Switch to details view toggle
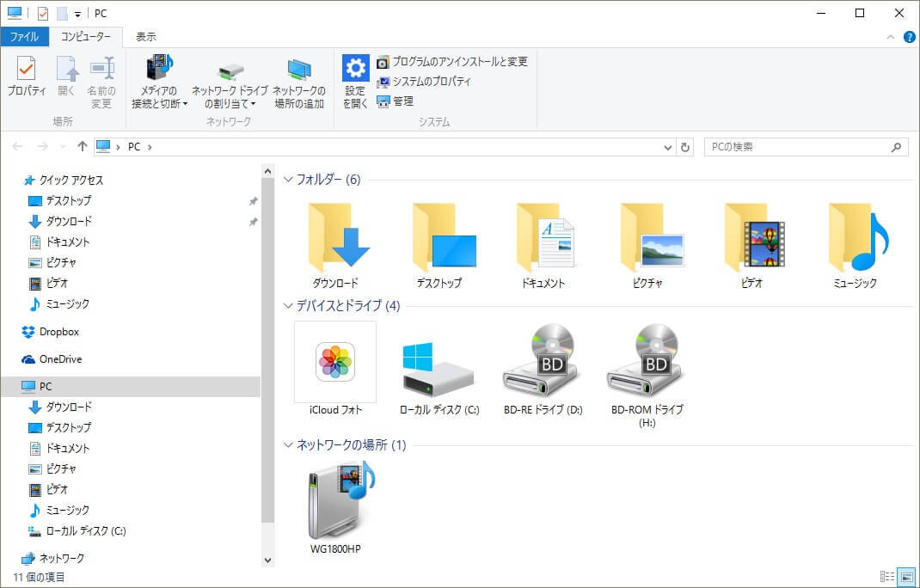Image resolution: width=920 pixels, height=588 pixels. point(886,577)
